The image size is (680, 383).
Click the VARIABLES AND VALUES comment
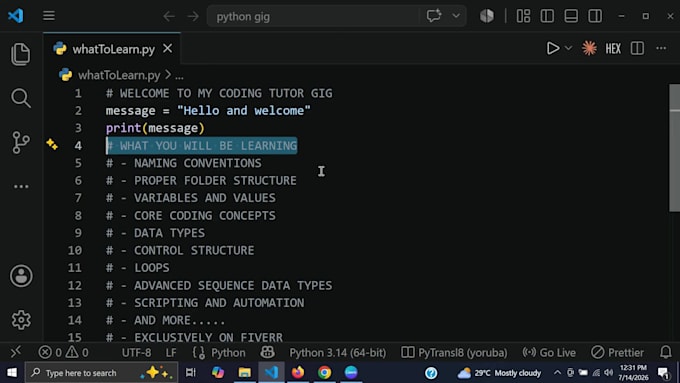coord(191,198)
